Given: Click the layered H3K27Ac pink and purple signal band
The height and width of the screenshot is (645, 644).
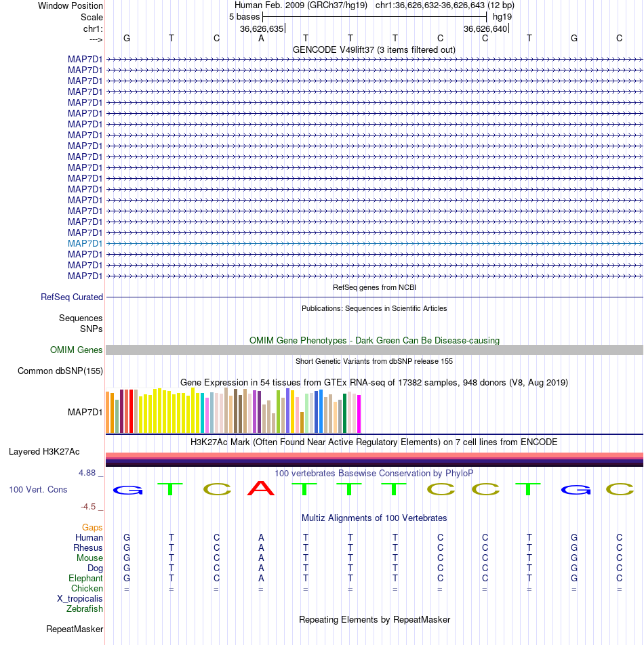Looking at the screenshot, I should pyautogui.click(x=374, y=459).
